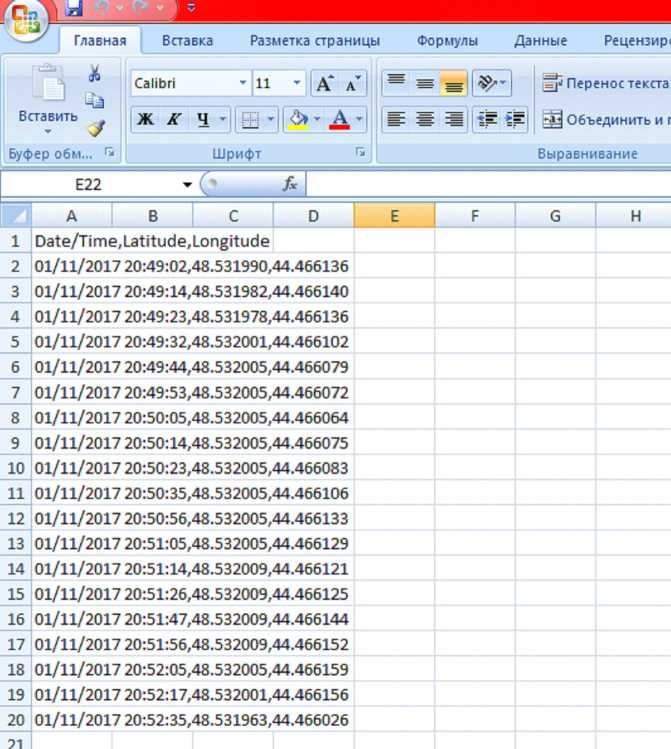Toggle italic К formatting
Image resolution: width=671 pixels, height=749 pixels.
tap(174, 119)
